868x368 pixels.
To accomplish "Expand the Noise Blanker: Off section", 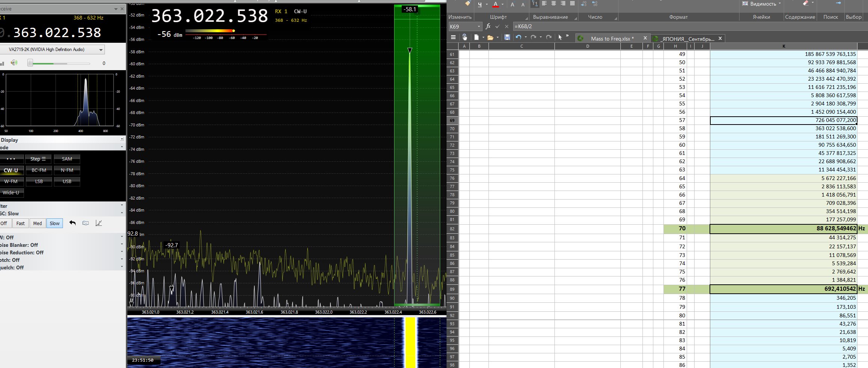I will 122,245.
